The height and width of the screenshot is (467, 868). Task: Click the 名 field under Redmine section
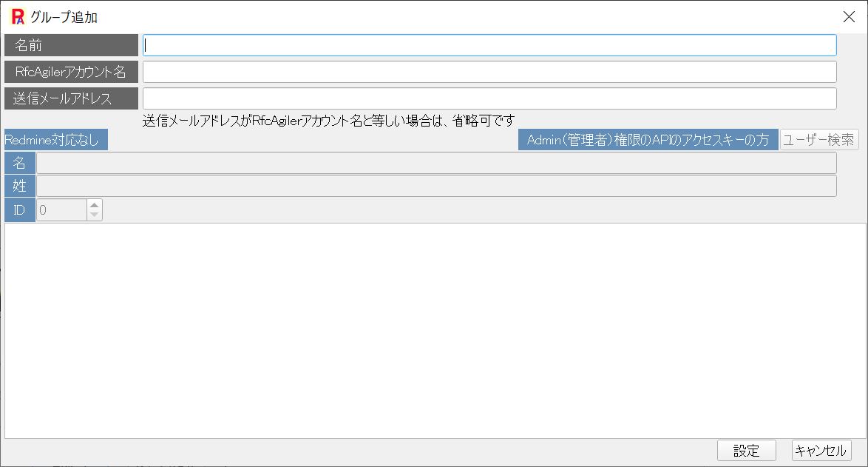[436, 163]
